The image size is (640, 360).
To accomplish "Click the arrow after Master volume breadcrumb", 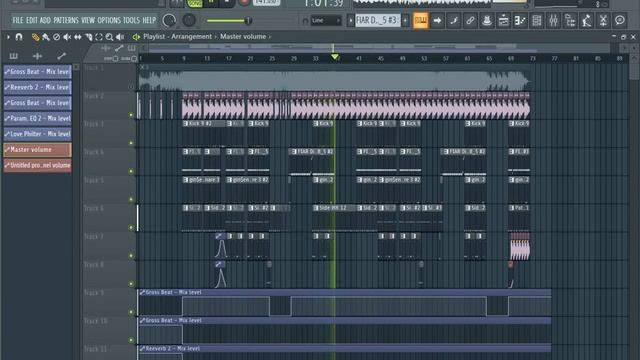I will 269,37.
